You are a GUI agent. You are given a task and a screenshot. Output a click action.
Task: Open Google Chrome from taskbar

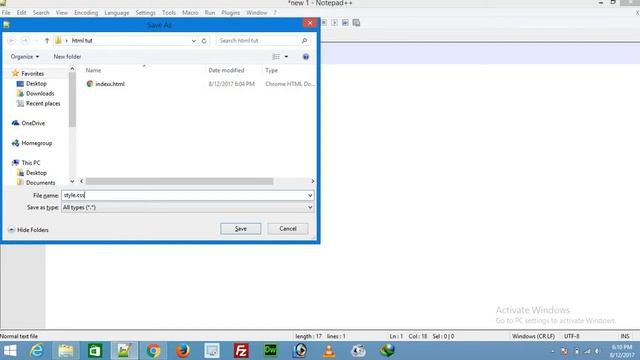pyautogui.click(x=153, y=351)
